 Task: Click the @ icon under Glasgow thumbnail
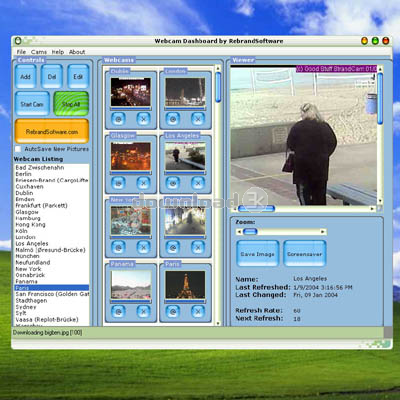pyautogui.click(x=118, y=183)
